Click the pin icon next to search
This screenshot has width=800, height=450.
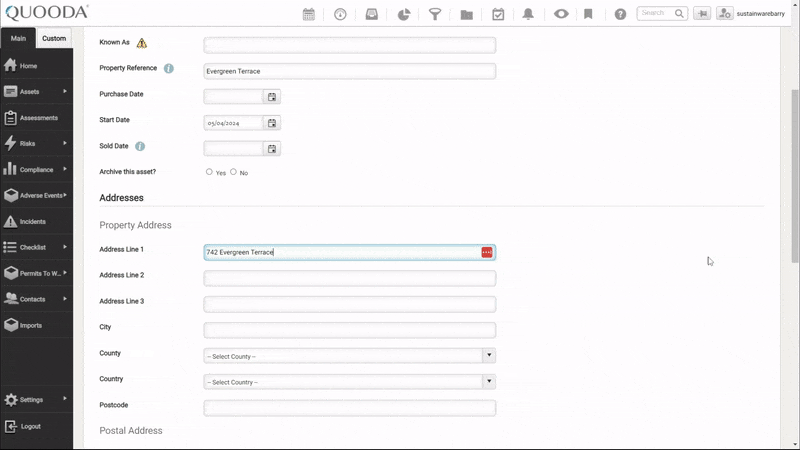click(702, 14)
